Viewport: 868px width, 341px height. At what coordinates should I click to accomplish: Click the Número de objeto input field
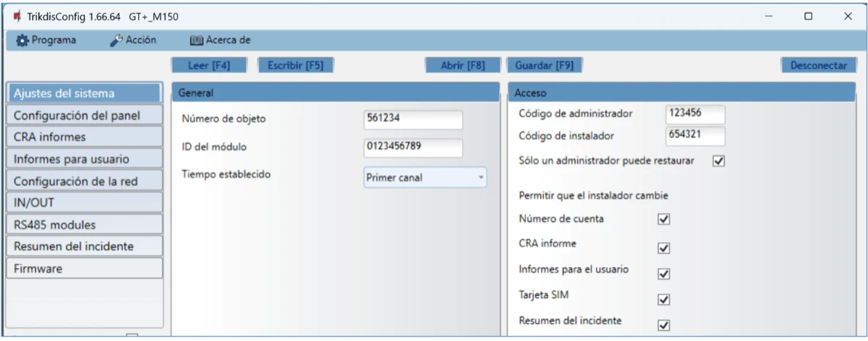[x=413, y=119]
